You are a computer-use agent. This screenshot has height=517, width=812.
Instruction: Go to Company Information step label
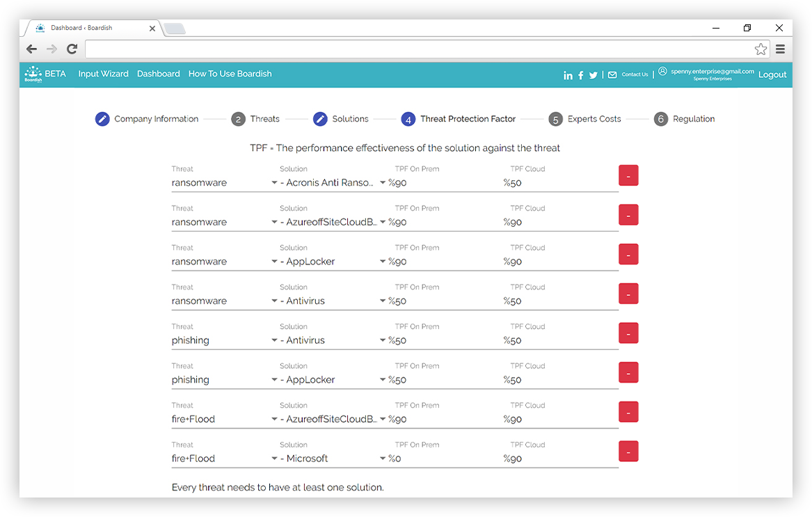pos(157,119)
